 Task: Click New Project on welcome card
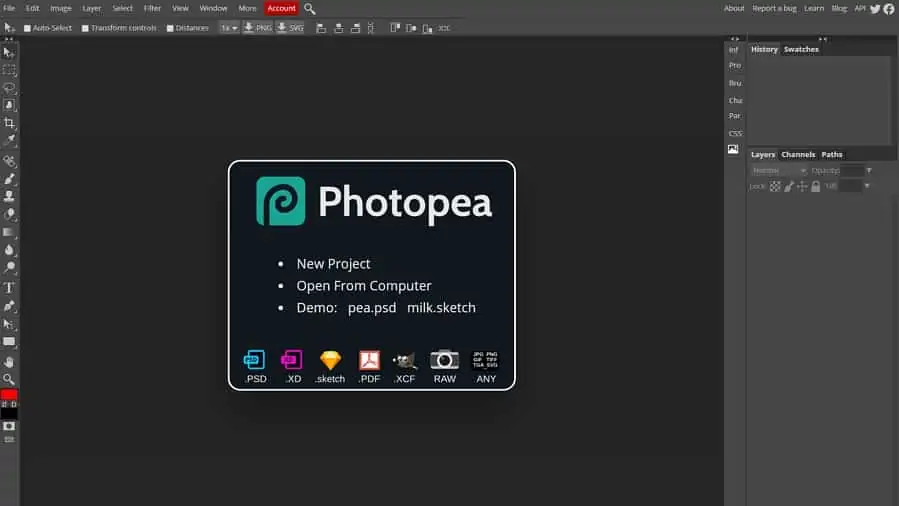333,264
